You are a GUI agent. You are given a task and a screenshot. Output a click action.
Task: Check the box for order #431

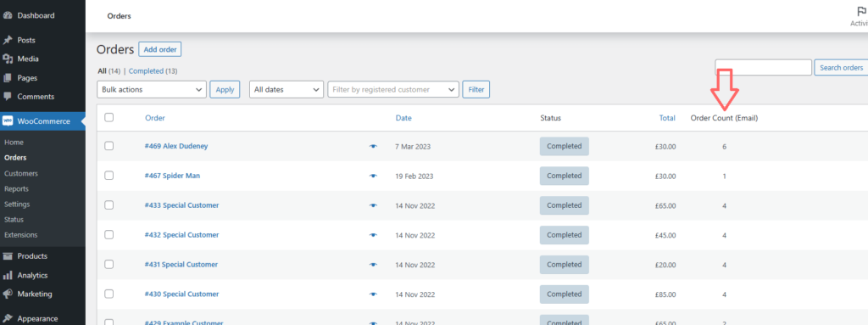109,264
